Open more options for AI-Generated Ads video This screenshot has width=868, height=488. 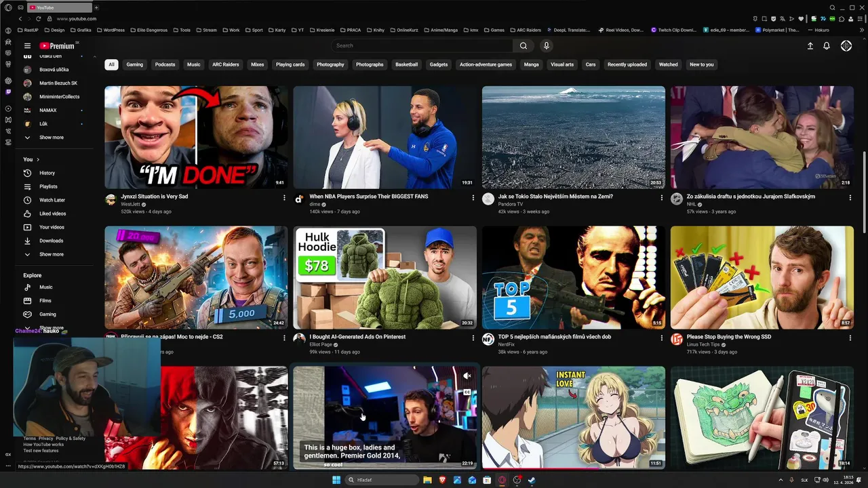tap(473, 338)
